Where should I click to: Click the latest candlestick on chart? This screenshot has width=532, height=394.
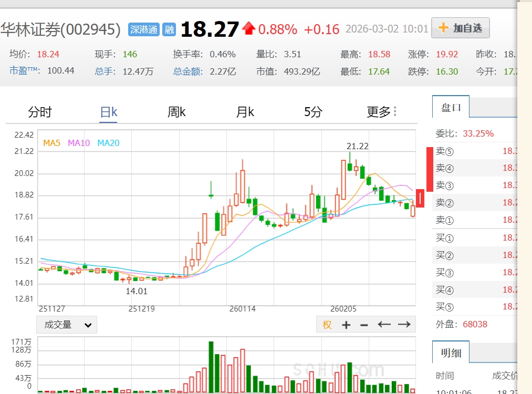click(413, 209)
